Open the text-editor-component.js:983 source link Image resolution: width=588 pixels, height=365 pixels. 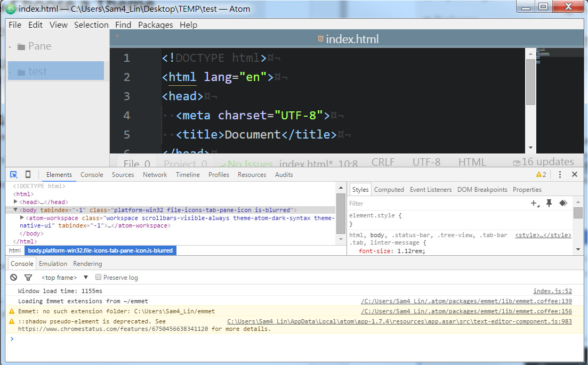pos(399,321)
